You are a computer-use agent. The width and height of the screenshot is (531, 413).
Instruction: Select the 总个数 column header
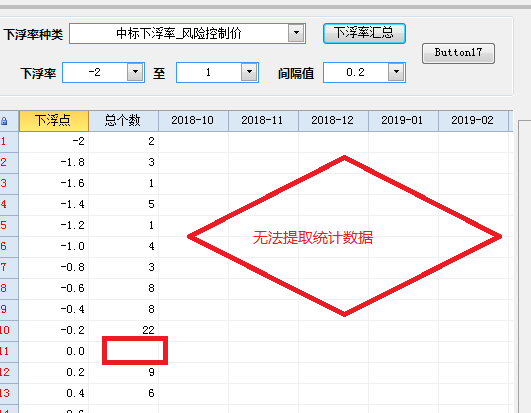[124, 121]
